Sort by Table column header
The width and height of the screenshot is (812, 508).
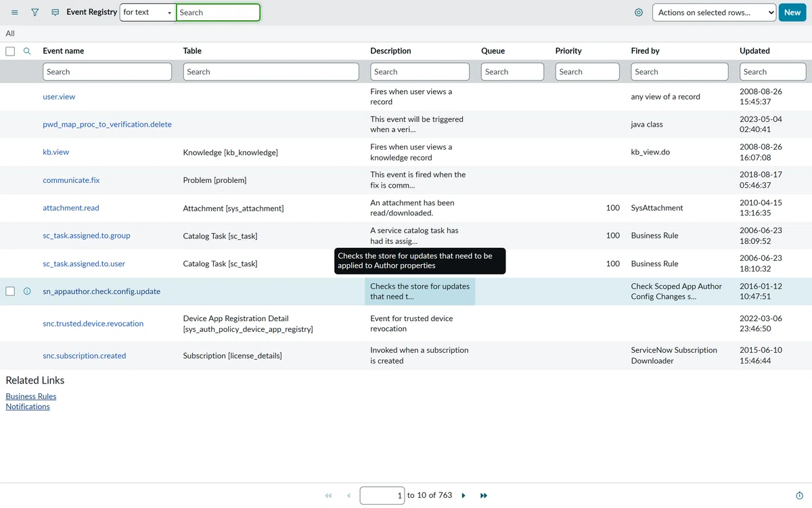[x=192, y=51]
